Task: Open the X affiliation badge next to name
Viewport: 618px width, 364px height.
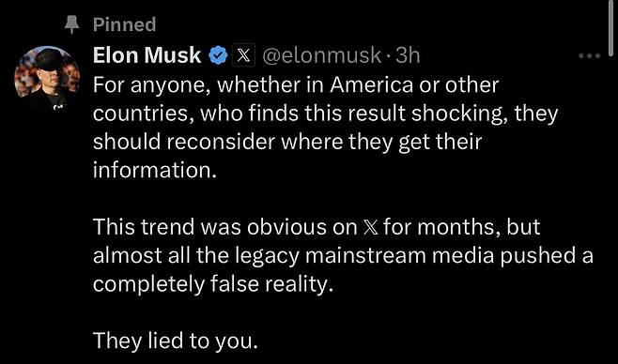Action: [x=244, y=55]
